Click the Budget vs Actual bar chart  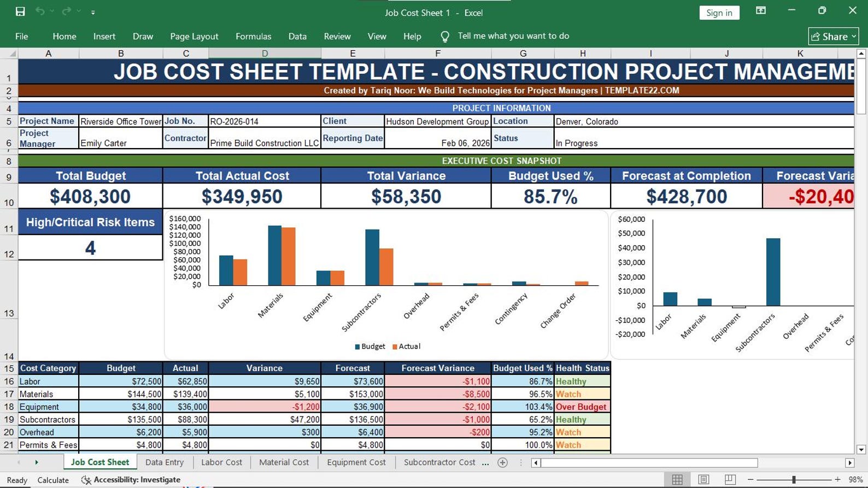[x=386, y=284]
